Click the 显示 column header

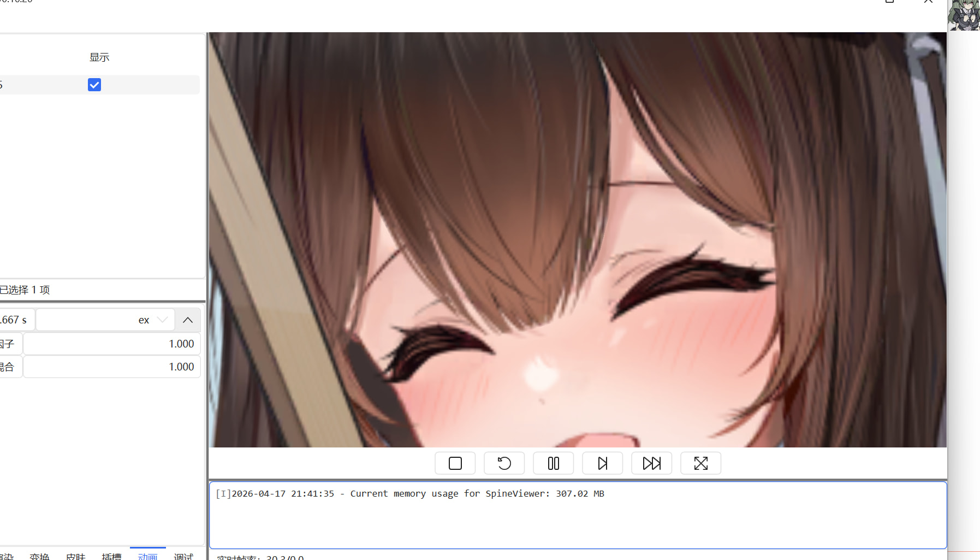(99, 57)
